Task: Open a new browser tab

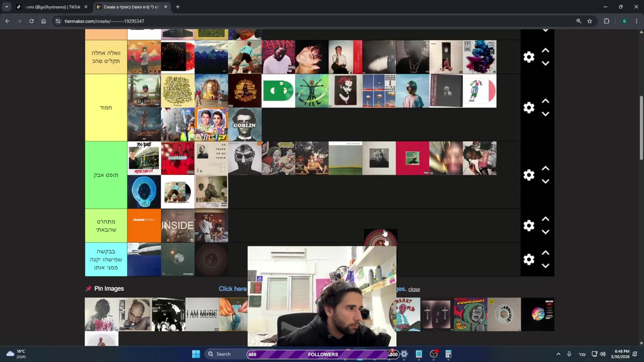Action: 178,7
